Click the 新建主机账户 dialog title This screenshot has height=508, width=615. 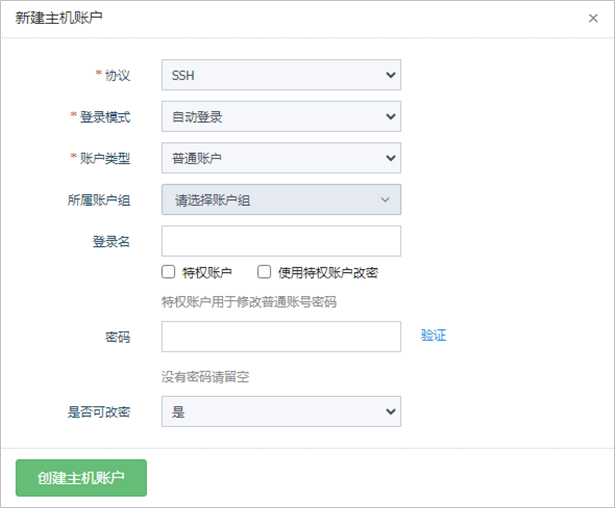point(59,18)
